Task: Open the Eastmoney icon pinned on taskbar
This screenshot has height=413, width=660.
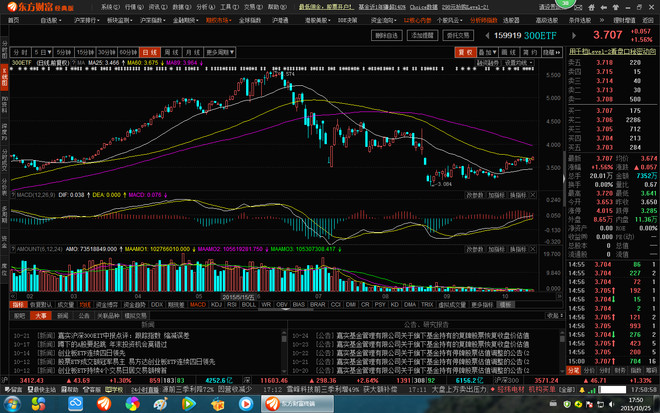Action: tap(104, 404)
